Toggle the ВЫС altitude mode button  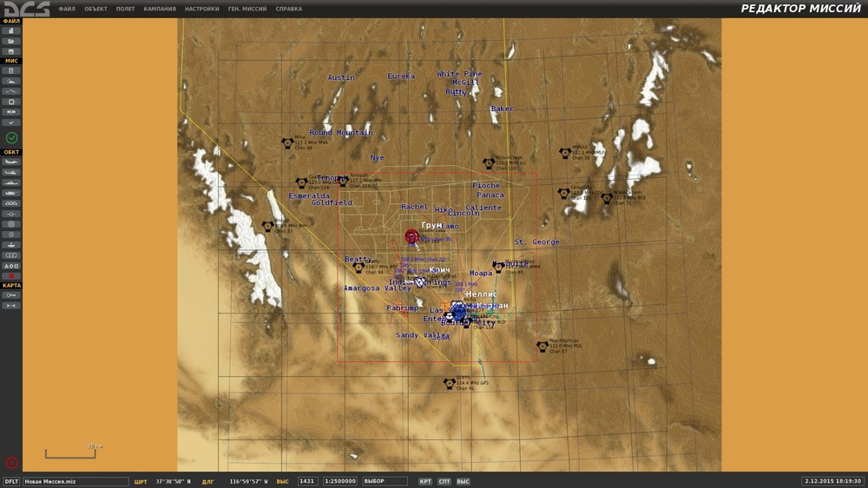tap(463, 481)
